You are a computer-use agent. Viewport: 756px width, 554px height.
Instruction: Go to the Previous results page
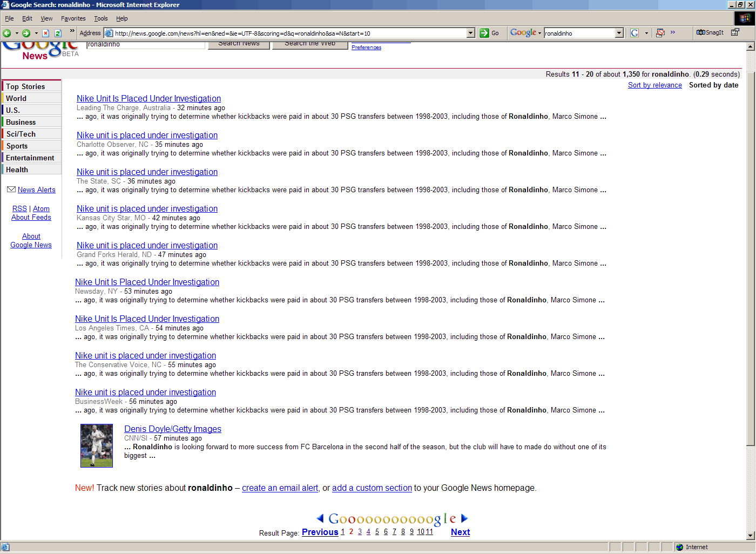pyautogui.click(x=320, y=532)
